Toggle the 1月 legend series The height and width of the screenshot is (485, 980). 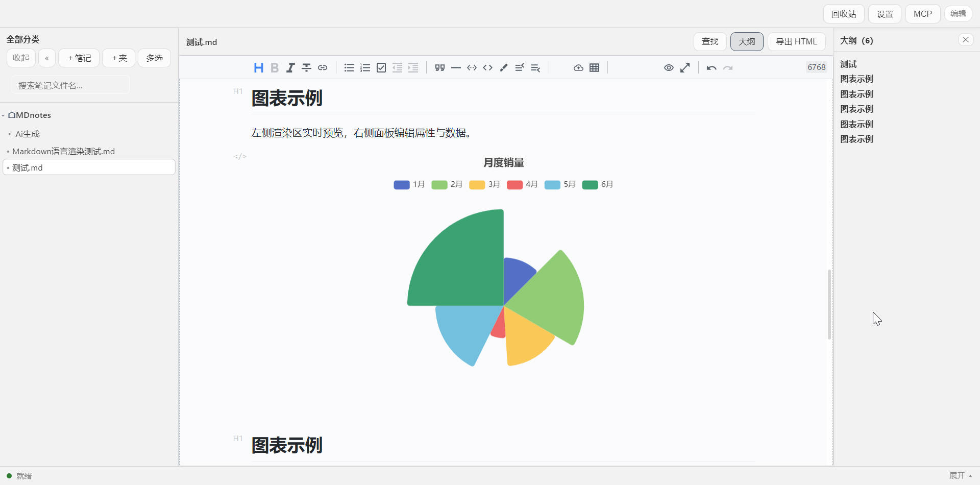409,184
